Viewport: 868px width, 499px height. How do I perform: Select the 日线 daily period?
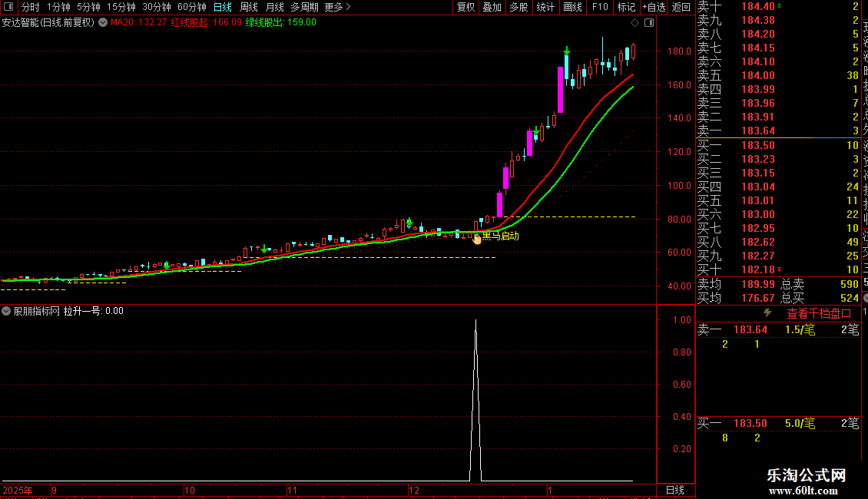(223, 7)
